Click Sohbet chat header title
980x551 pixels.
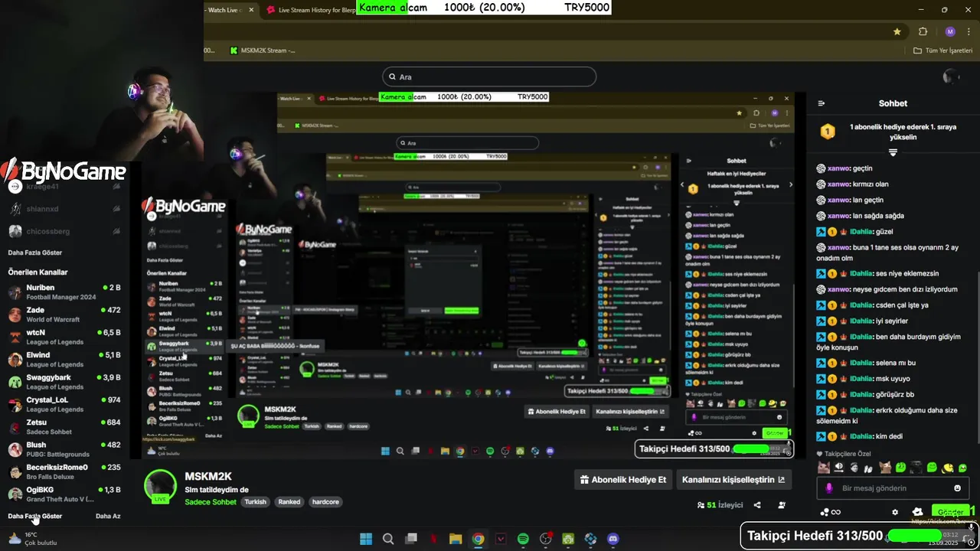893,103
